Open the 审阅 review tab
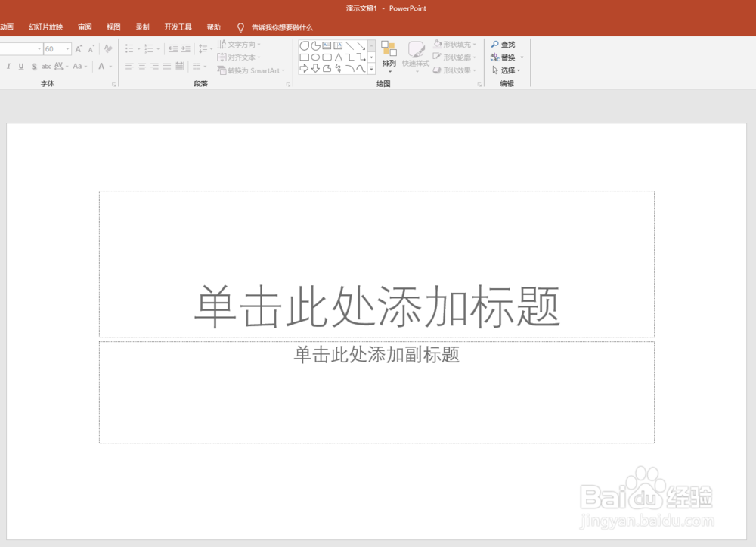The image size is (756, 547). 85,27
